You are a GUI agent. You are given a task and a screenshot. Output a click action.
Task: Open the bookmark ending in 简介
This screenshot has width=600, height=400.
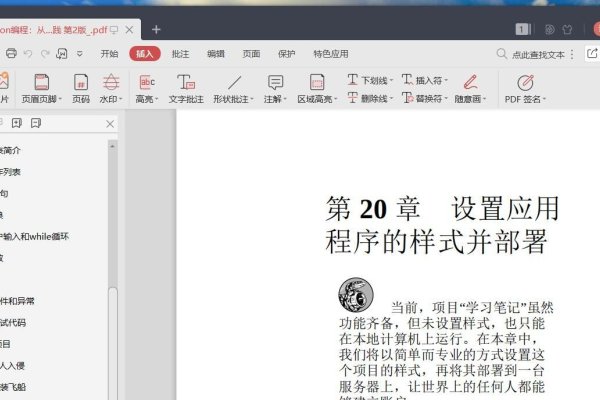(x=10, y=150)
